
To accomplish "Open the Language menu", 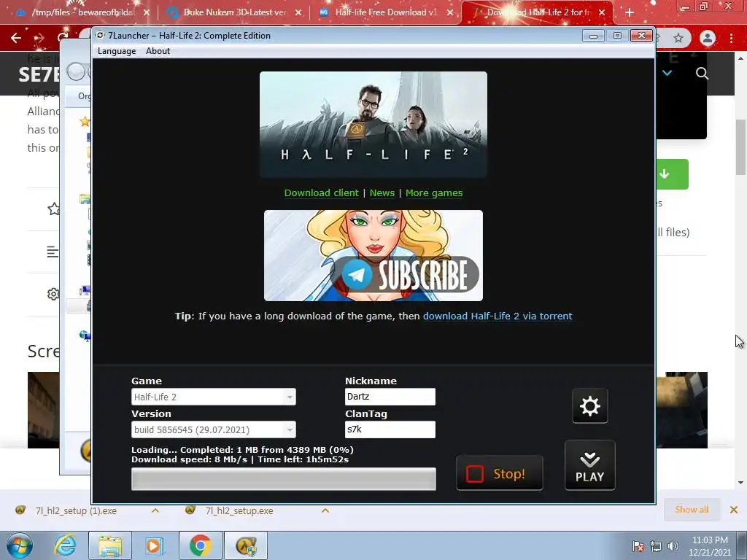I will 117,51.
